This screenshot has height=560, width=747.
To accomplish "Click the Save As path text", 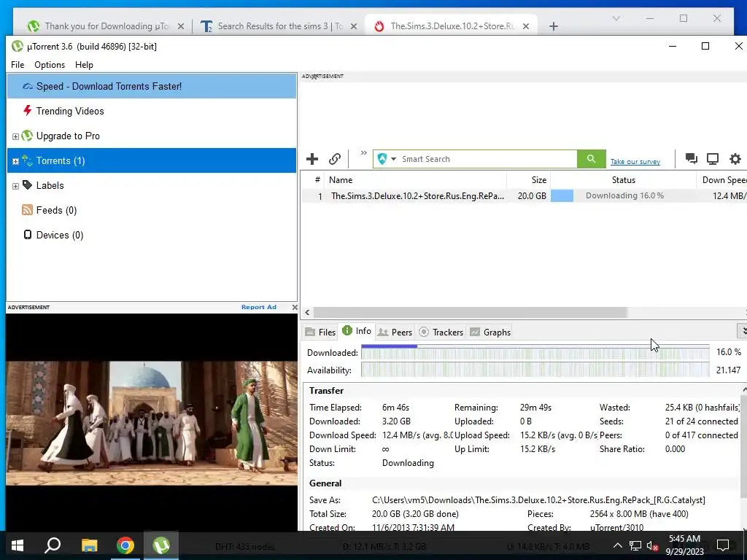I will [538, 500].
